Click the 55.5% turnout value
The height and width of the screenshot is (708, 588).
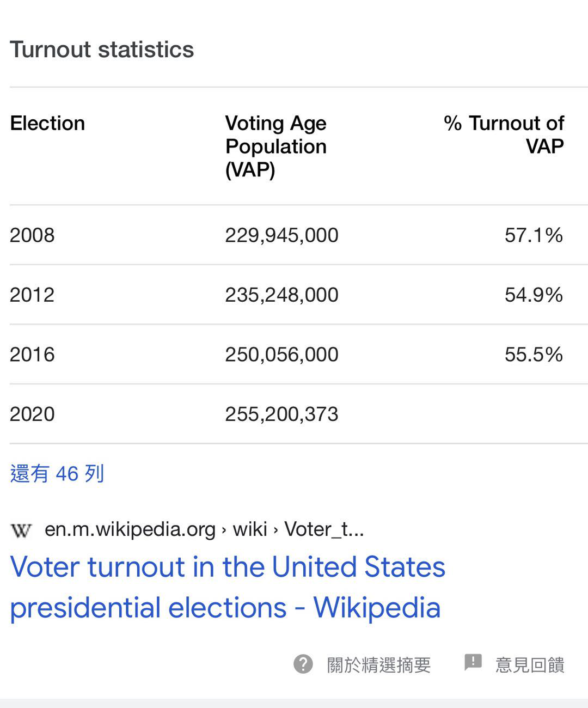tap(534, 355)
